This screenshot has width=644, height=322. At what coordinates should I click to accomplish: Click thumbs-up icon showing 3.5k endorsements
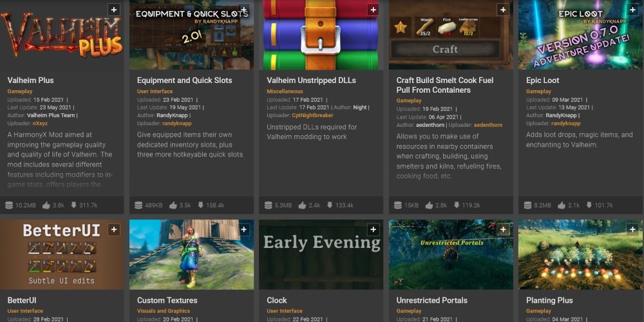pyautogui.click(x=173, y=205)
